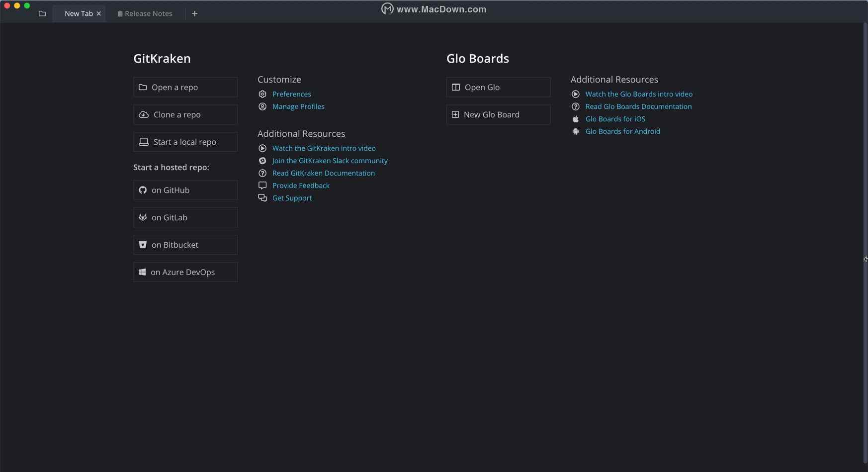Click the speech bubble icon beside Provide Feedback
Viewport: 868px width, 472px height.
262,186
